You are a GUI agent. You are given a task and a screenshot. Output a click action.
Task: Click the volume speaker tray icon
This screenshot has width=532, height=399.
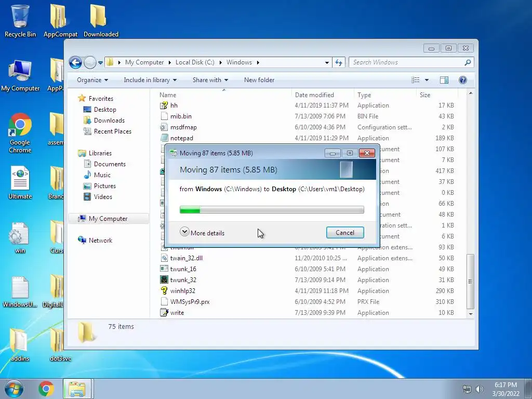point(480,389)
